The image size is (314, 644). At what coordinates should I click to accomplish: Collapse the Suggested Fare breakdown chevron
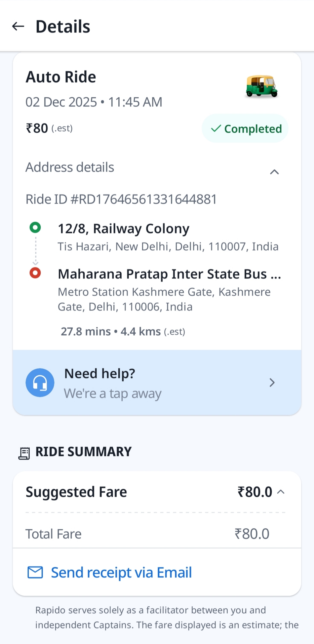tap(281, 492)
